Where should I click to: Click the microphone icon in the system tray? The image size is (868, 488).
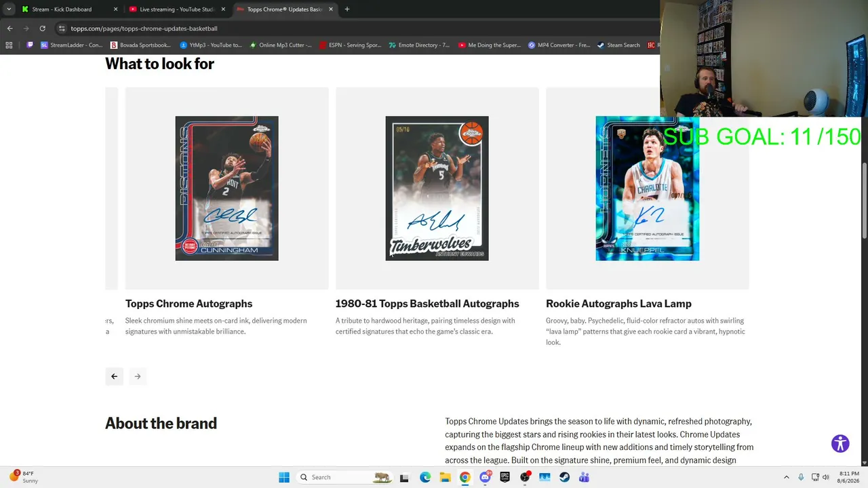pos(801,477)
